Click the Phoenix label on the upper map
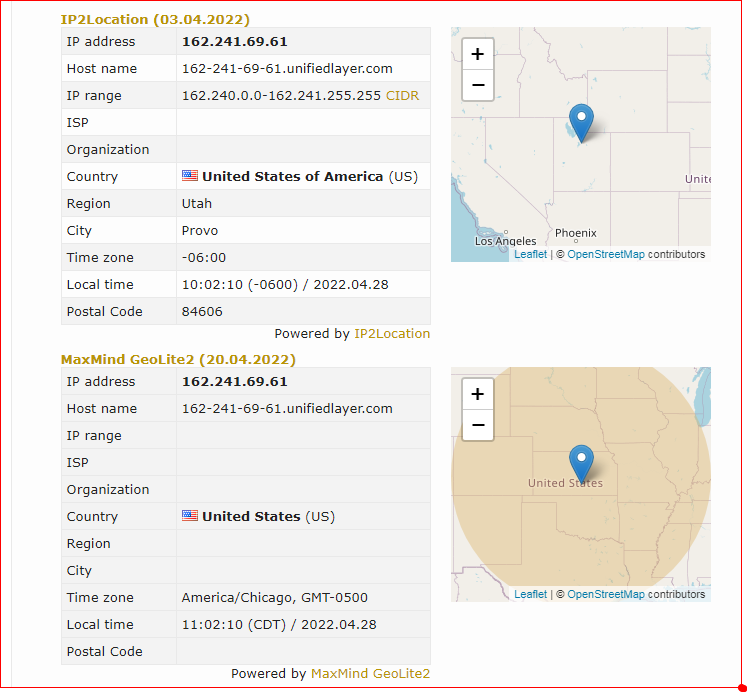The height and width of the screenshot is (692, 747). coord(575,233)
